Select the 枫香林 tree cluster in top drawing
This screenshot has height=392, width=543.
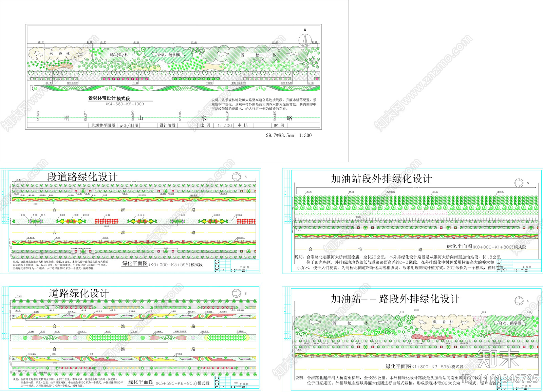point(59,54)
